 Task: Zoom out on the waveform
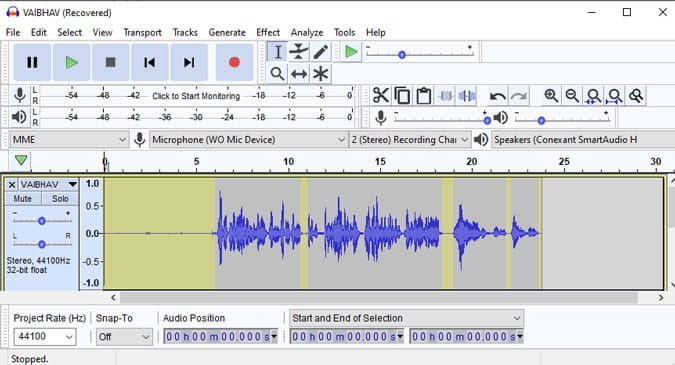[x=572, y=96]
